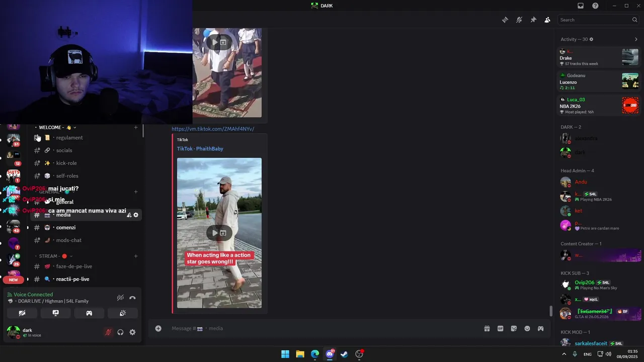Open the sticker picker
This screenshot has width=644, height=362.
tap(514, 328)
